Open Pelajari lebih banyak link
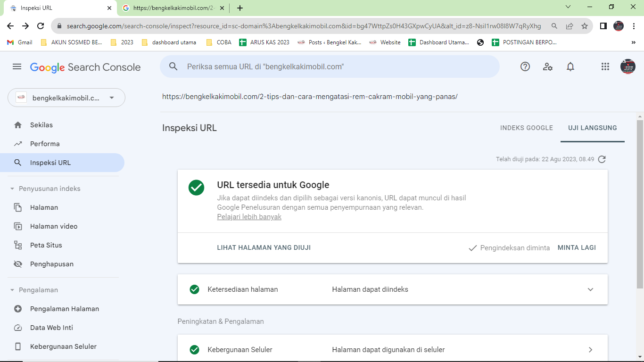Screen dimensions: 644x362 (x=249, y=217)
